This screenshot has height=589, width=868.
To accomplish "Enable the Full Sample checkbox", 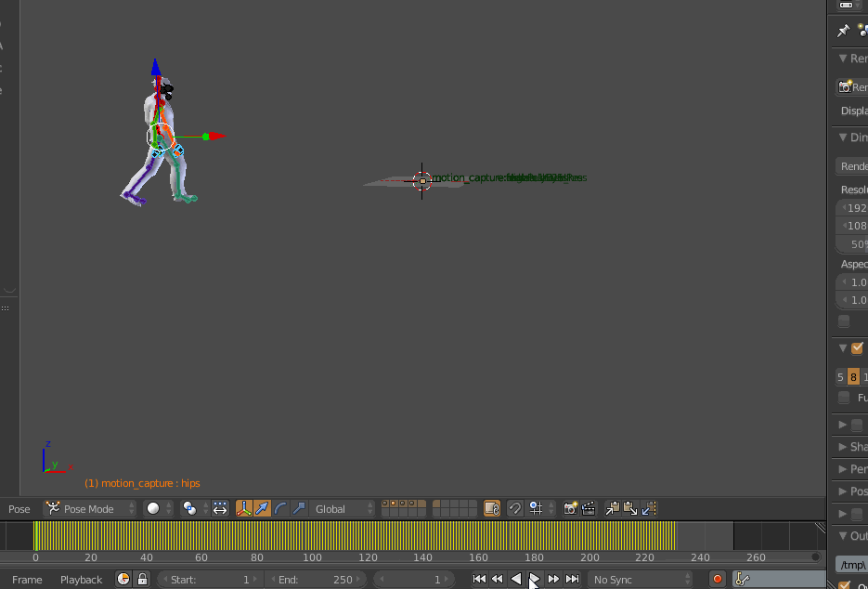I will pos(844,398).
